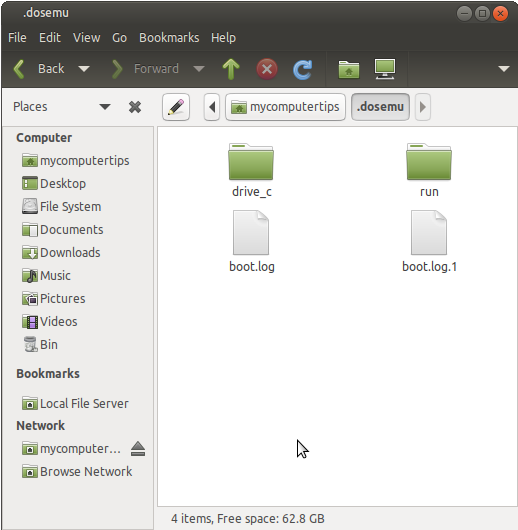Expand the Places sidebar selector dropdown
The width and height of the screenshot is (518, 530).
coord(105,107)
